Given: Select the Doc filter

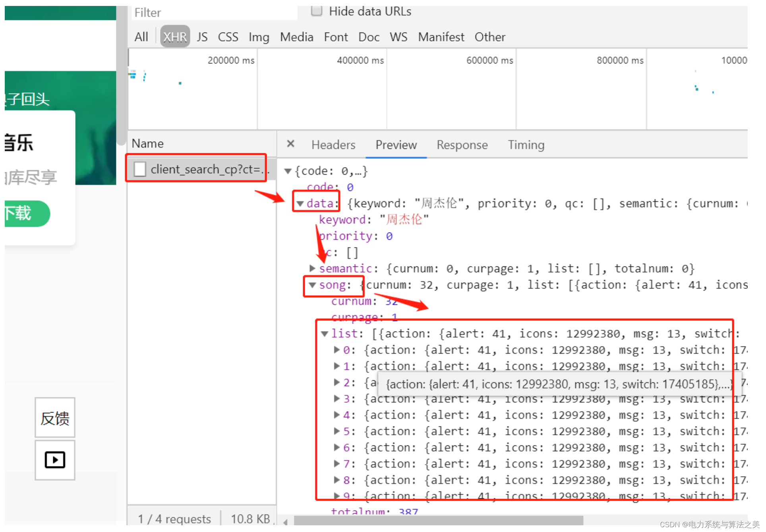Looking at the screenshot, I should coord(369,37).
